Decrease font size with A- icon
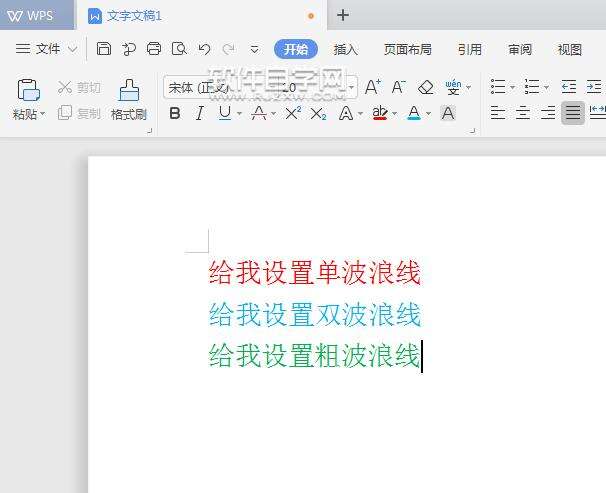606x493 pixels. (398, 87)
